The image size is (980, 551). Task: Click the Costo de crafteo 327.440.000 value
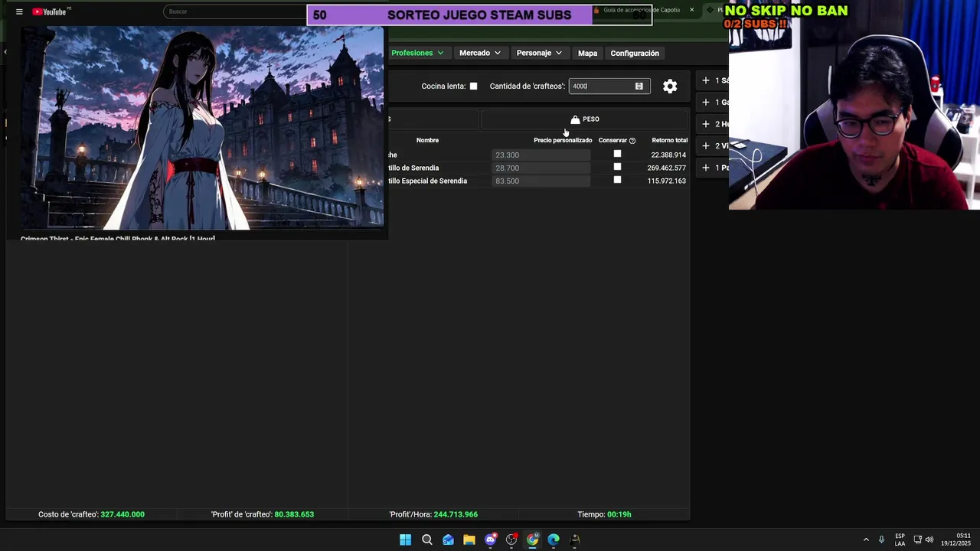(x=122, y=514)
